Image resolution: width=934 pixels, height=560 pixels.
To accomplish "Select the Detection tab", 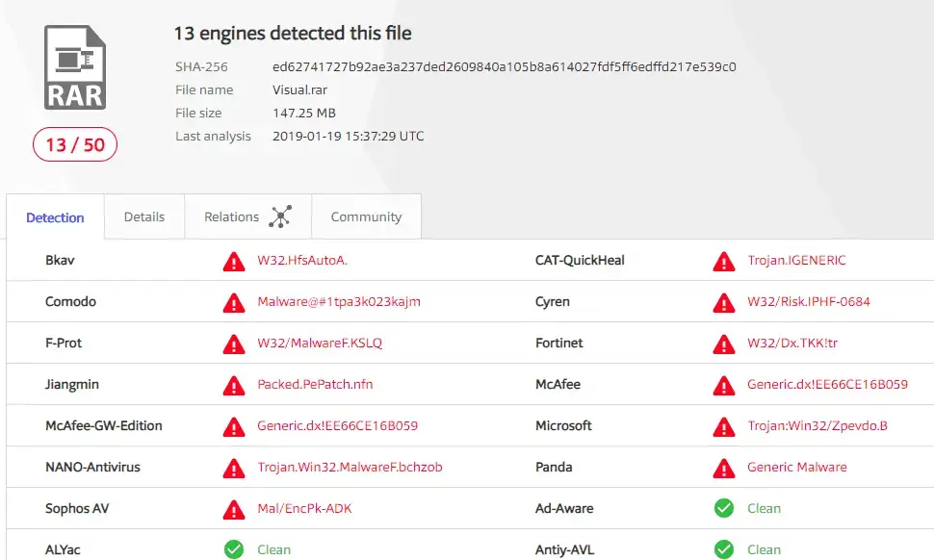I will [x=55, y=218].
